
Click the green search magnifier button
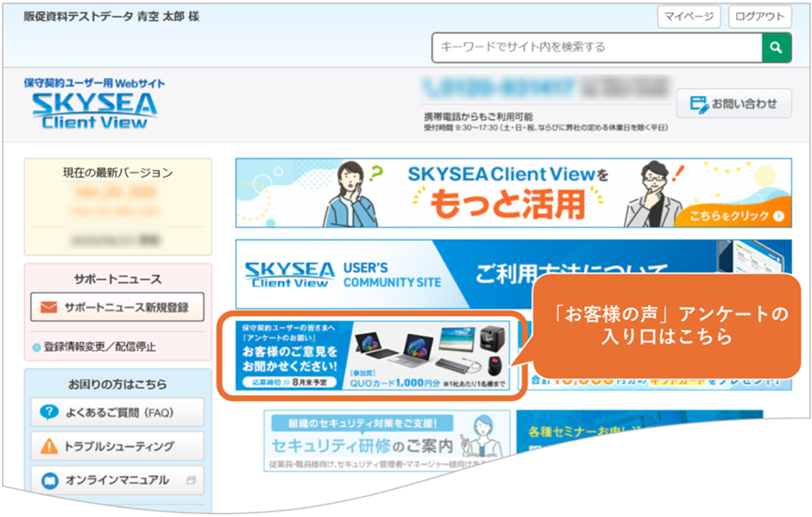(x=776, y=47)
